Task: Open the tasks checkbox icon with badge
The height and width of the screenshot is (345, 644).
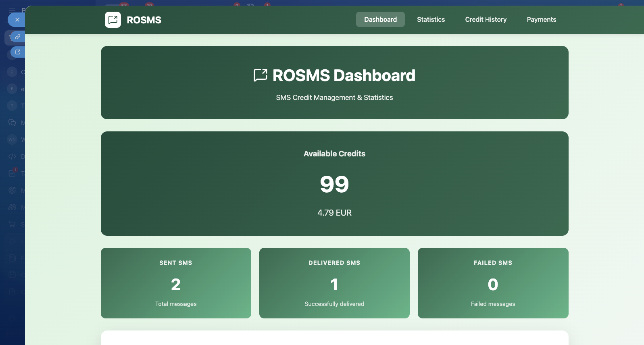Action: (x=12, y=173)
